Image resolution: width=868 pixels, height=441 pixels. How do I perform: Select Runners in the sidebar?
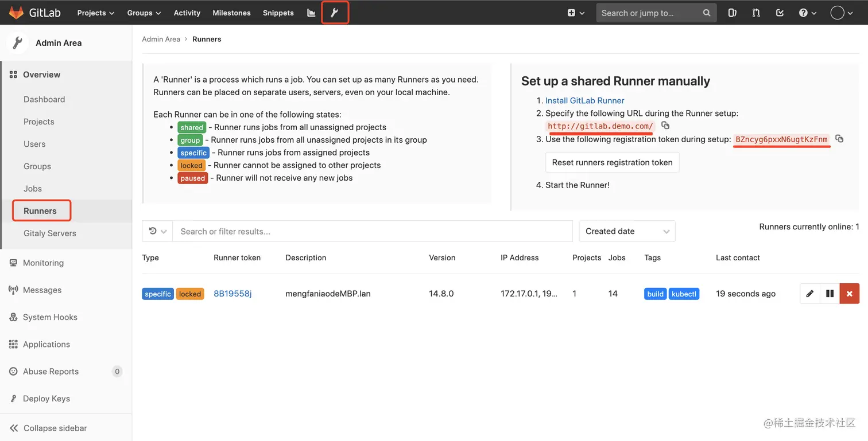(x=40, y=211)
